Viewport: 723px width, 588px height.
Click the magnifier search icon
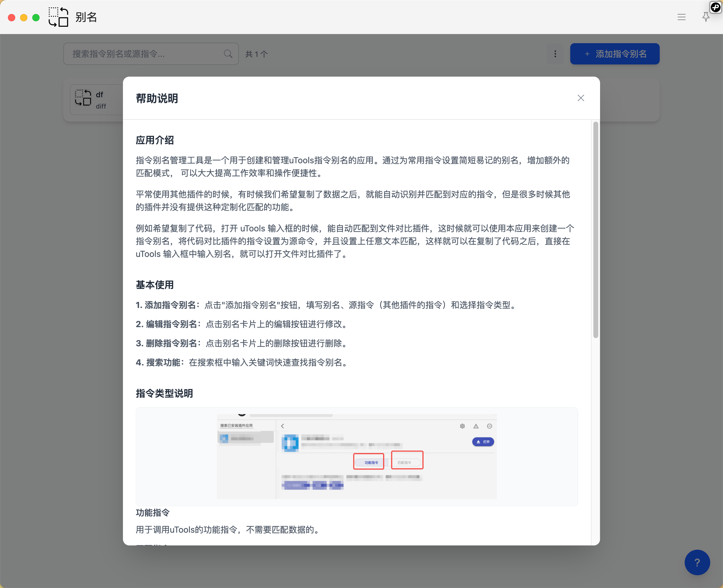(228, 54)
